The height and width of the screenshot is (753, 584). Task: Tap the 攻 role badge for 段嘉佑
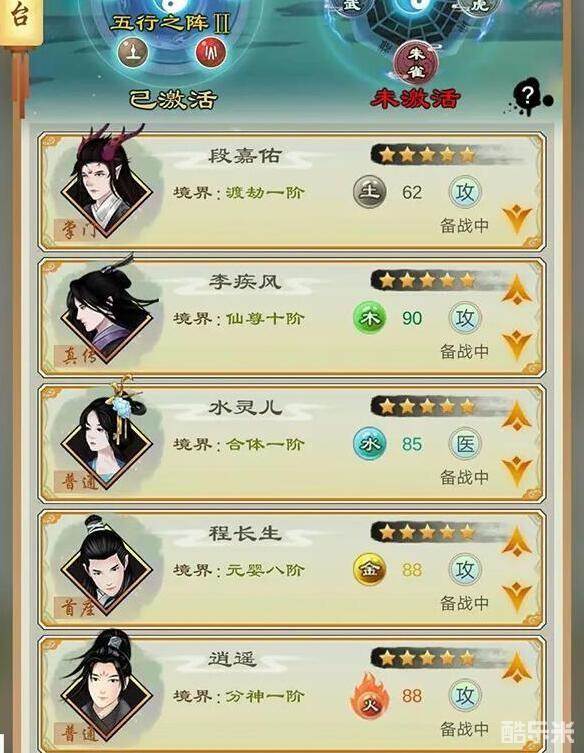pos(464,192)
